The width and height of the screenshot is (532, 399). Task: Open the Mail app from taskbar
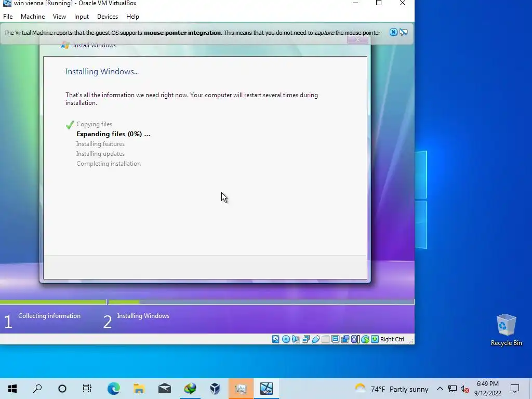coord(165,388)
